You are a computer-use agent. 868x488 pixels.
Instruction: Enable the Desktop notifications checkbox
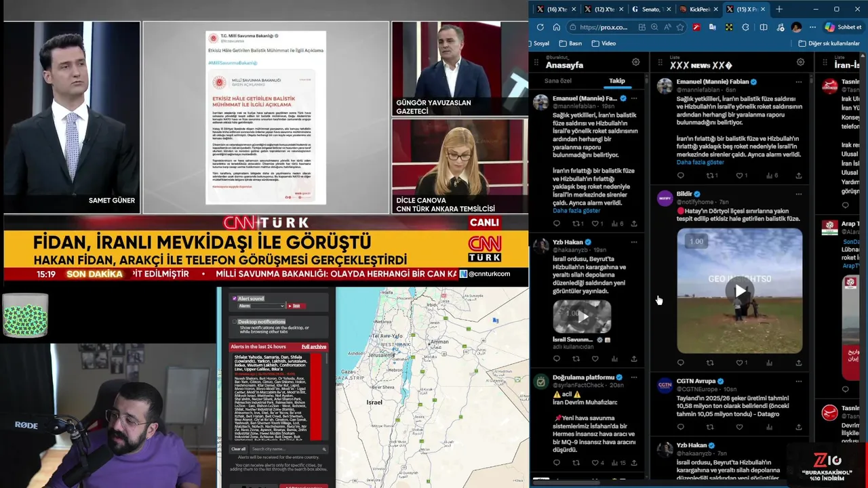tap(235, 321)
